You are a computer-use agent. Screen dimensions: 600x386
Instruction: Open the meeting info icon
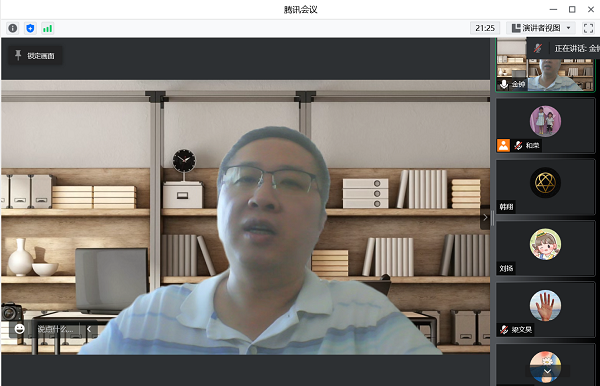[13, 28]
